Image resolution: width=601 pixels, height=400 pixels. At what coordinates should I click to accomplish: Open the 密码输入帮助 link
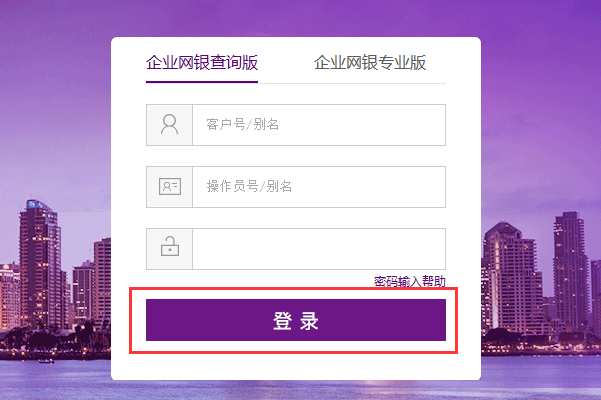coord(410,282)
